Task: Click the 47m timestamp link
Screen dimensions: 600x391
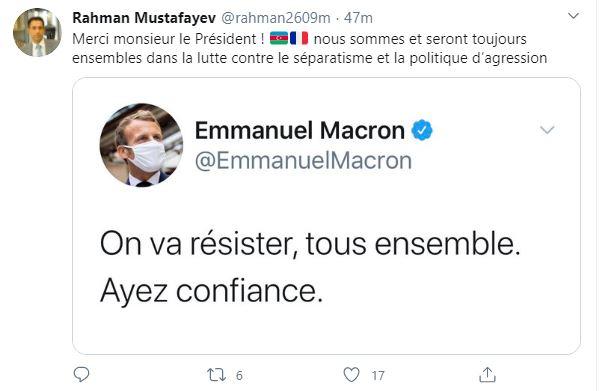Action: tap(358, 18)
